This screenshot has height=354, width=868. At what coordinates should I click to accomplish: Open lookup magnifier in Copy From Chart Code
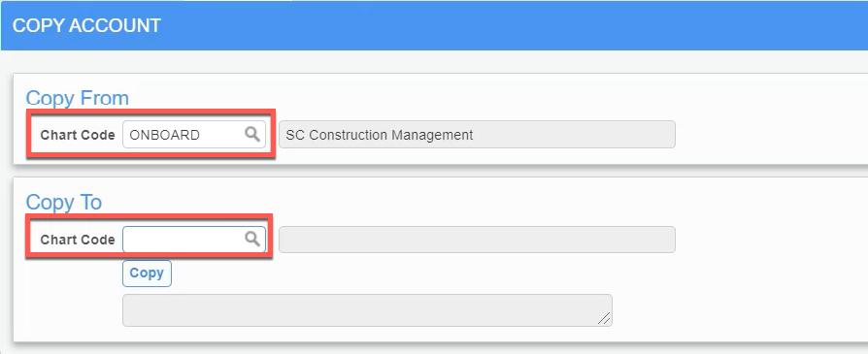252,134
